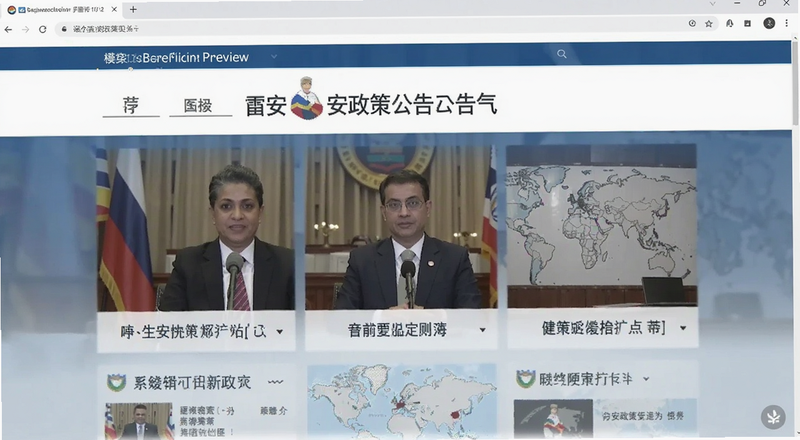Open the dark round profile avatar

tap(769, 23)
